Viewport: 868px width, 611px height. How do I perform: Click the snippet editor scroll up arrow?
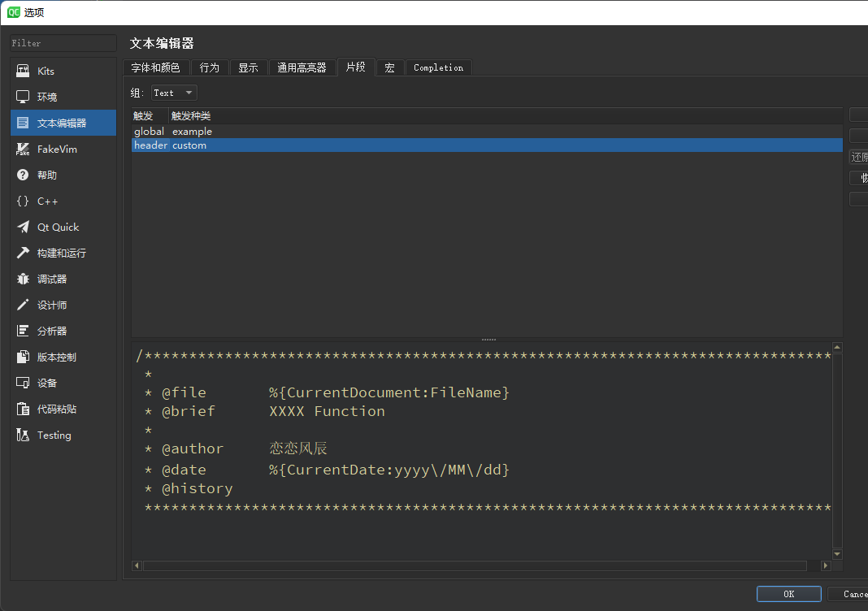pyautogui.click(x=837, y=348)
